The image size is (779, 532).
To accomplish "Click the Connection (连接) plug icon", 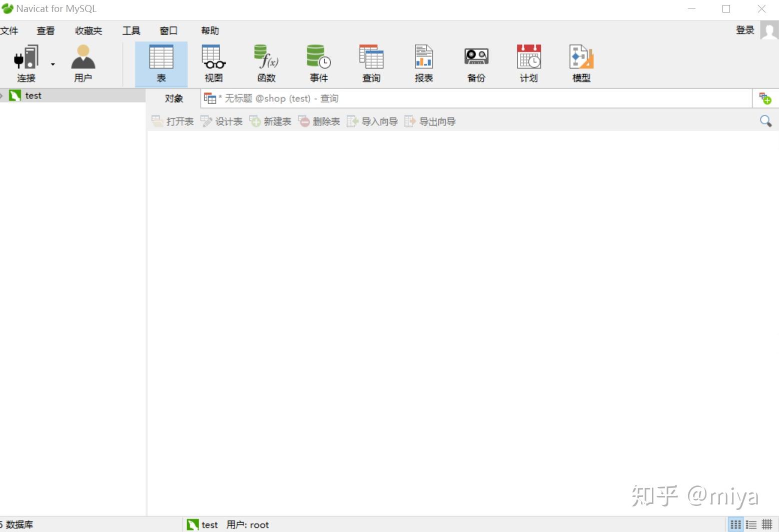I will pyautogui.click(x=26, y=63).
